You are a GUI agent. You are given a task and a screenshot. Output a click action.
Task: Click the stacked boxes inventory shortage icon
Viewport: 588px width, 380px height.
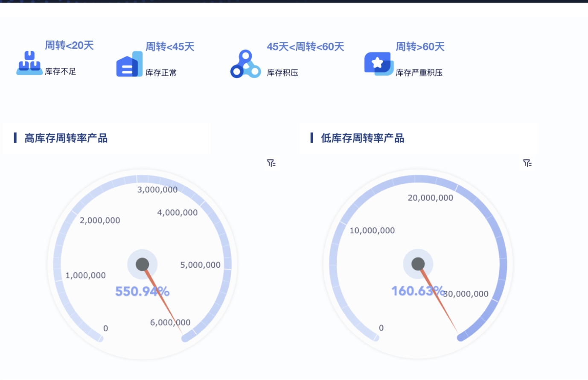(29, 63)
